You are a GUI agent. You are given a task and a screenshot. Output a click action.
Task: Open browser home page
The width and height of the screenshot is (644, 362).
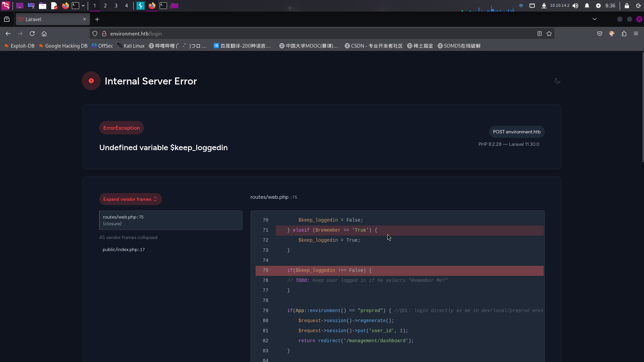click(44, 34)
